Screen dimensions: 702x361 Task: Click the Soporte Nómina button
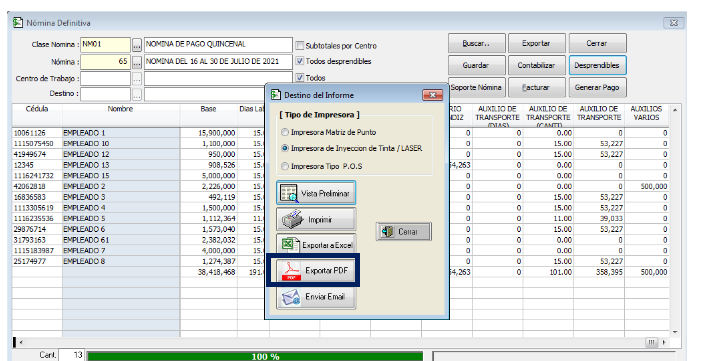[x=476, y=87]
